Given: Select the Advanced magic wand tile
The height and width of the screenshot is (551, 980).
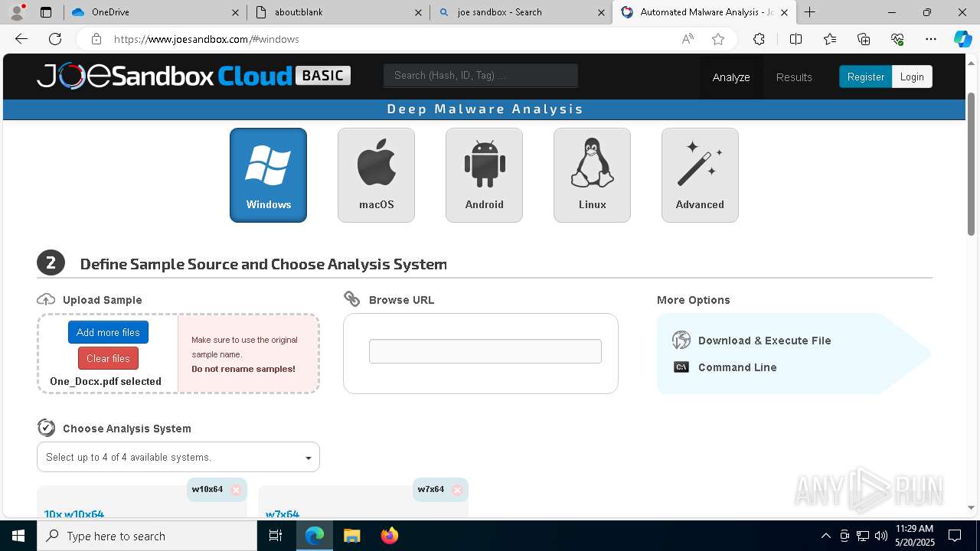Looking at the screenshot, I should tap(700, 175).
